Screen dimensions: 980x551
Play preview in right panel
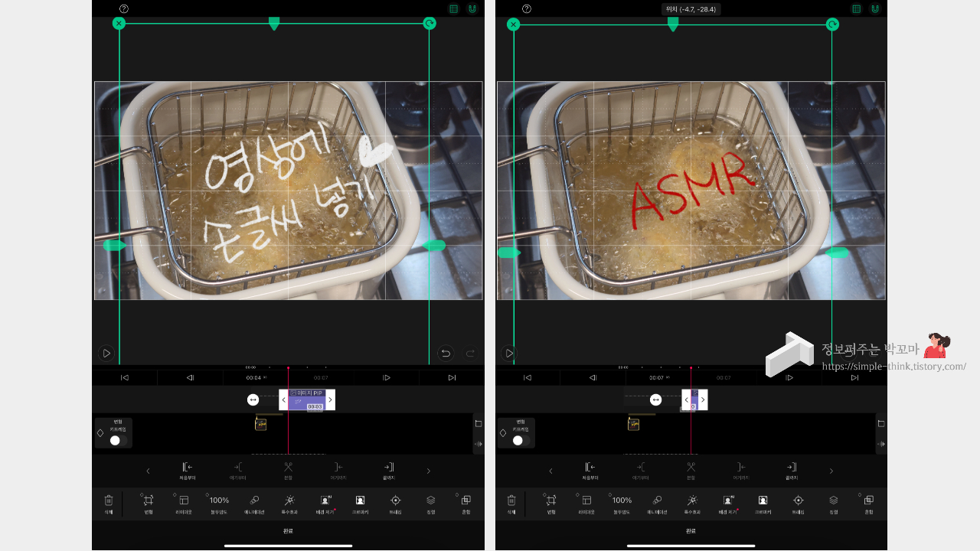(x=509, y=353)
